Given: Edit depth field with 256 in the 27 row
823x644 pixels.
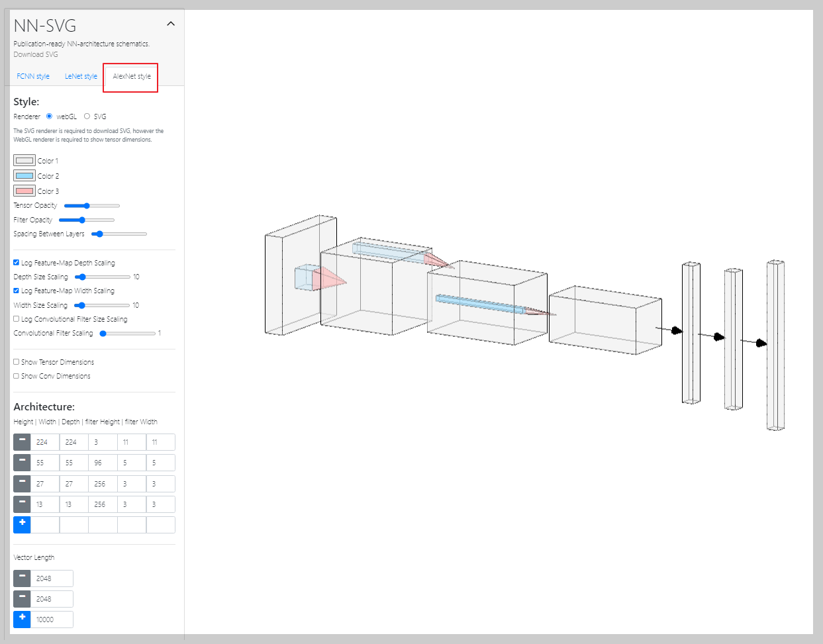Looking at the screenshot, I should [x=103, y=483].
